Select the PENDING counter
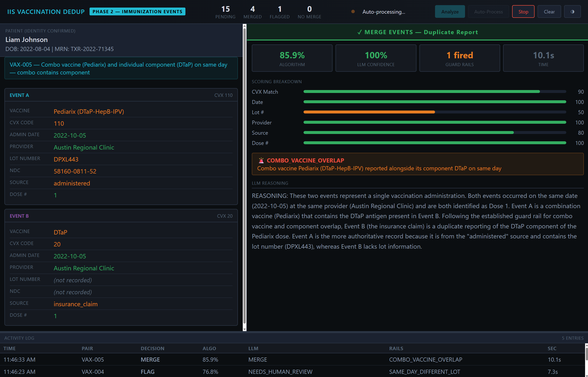 point(225,12)
